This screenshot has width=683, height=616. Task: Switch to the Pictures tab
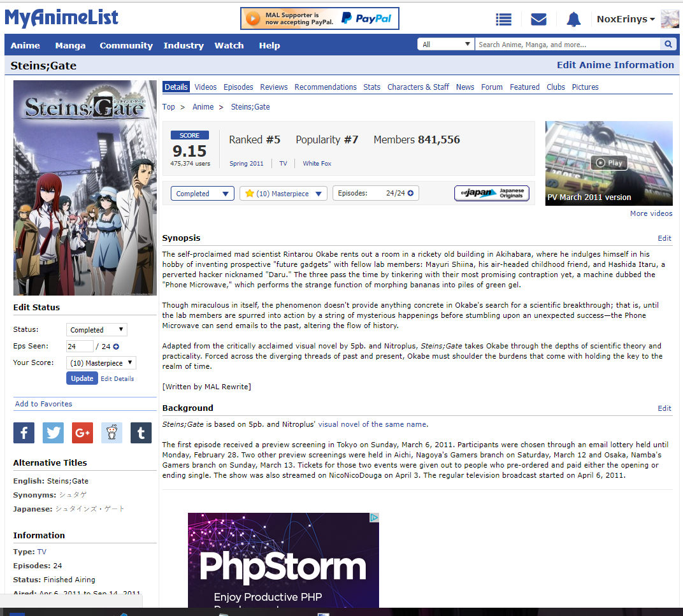point(585,87)
